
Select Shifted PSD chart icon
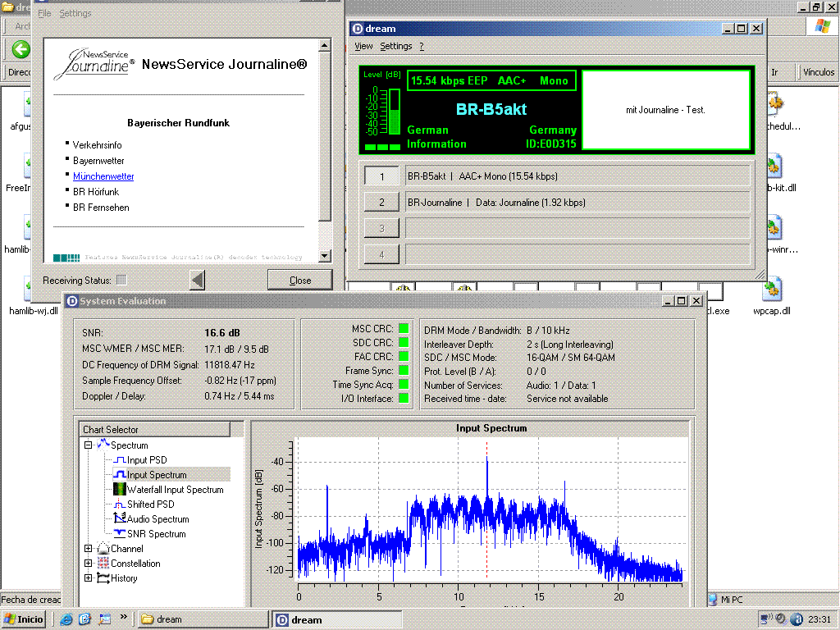click(120, 504)
